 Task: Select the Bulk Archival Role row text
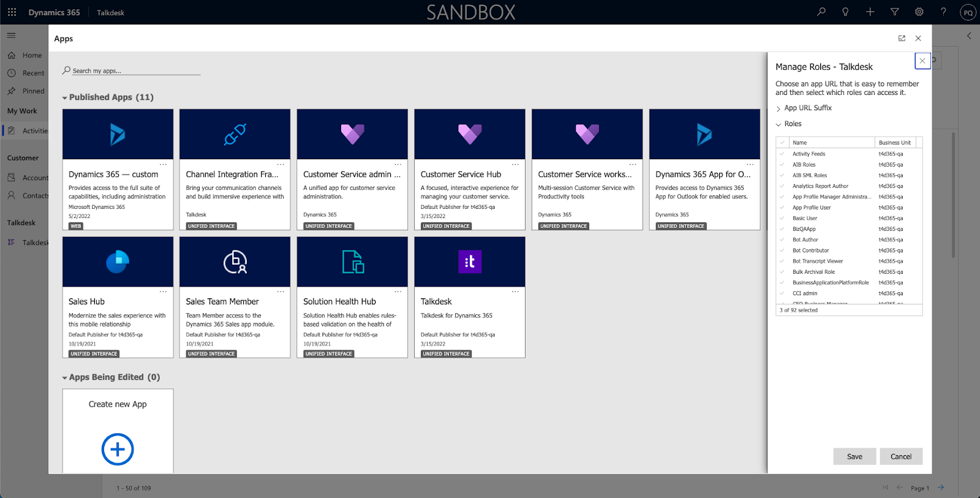pos(813,272)
